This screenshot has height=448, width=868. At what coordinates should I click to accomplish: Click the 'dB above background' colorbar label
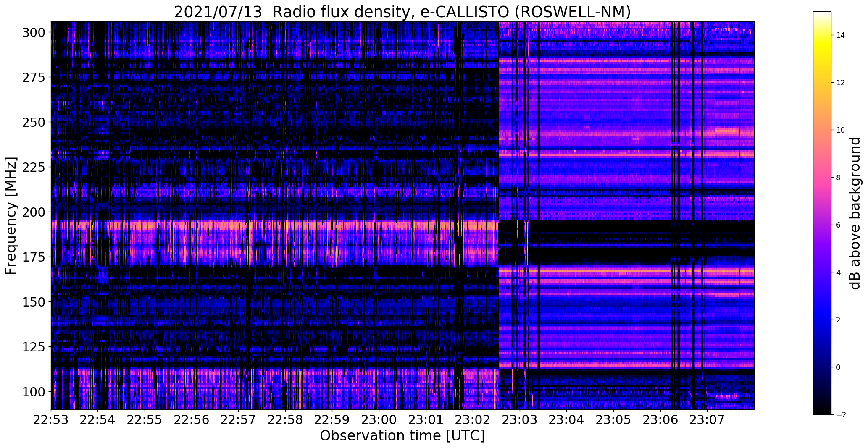[x=855, y=213]
